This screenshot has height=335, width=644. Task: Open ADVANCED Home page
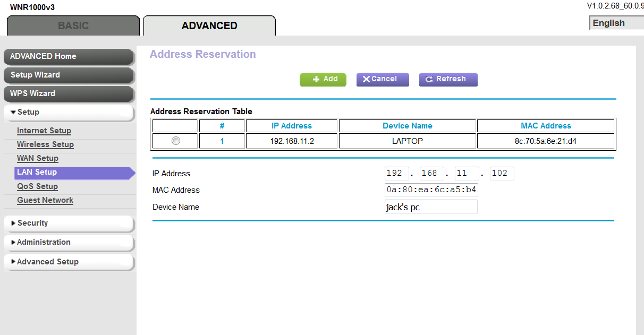pyautogui.click(x=68, y=56)
